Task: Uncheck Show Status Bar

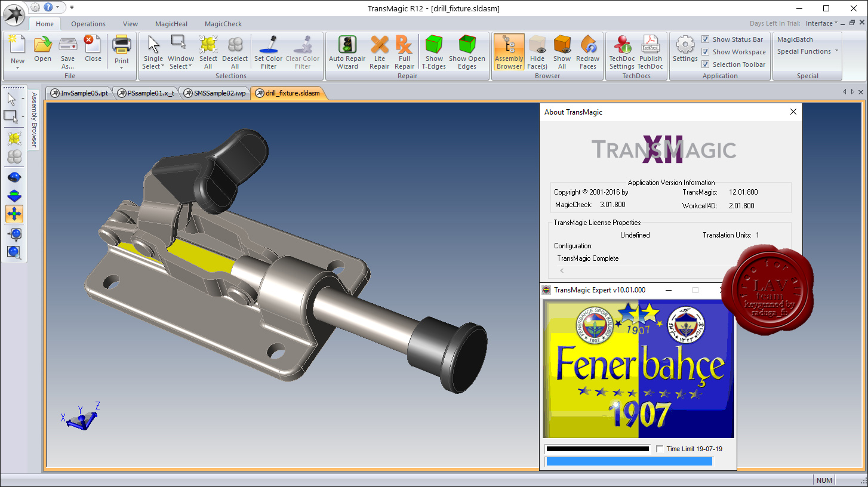Action: point(706,39)
